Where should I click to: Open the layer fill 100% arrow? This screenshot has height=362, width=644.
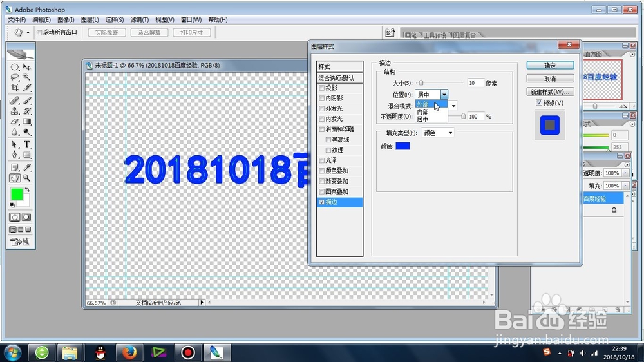[625, 186]
